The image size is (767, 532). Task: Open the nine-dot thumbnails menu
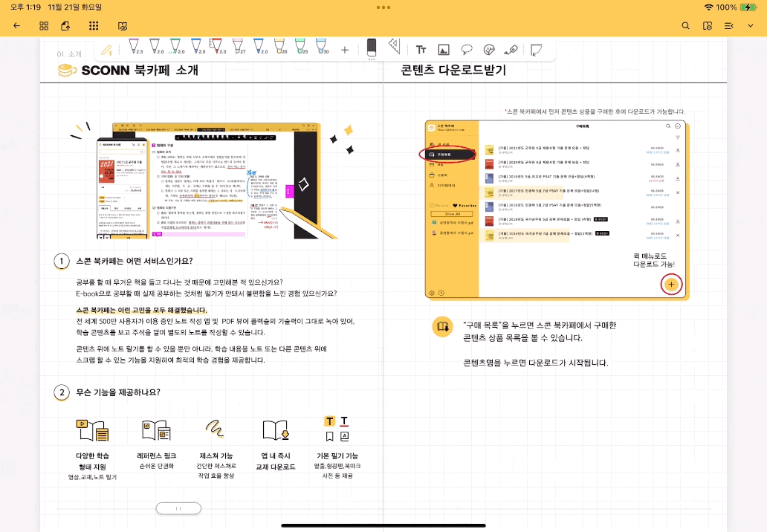[x=94, y=26]
